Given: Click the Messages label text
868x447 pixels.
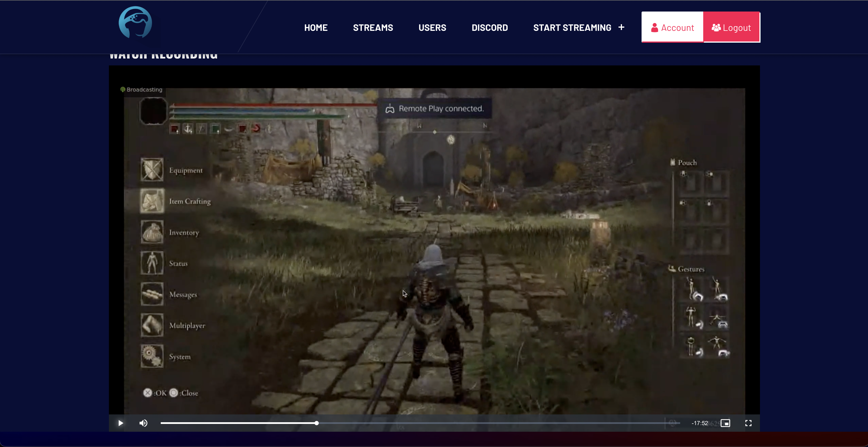Looking at the screenshot, I should (183, 294).
